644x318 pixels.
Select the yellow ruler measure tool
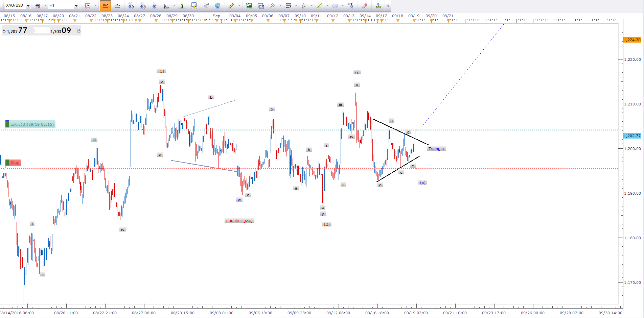(231, 6)
